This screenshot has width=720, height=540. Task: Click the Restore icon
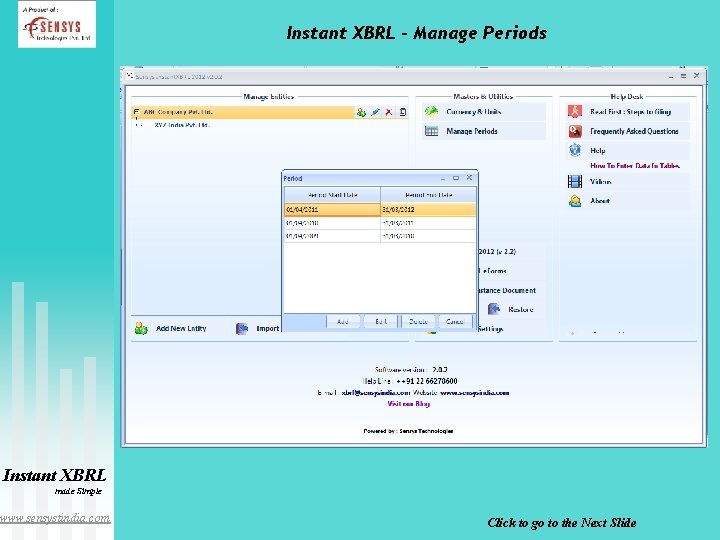pos(494,309)
